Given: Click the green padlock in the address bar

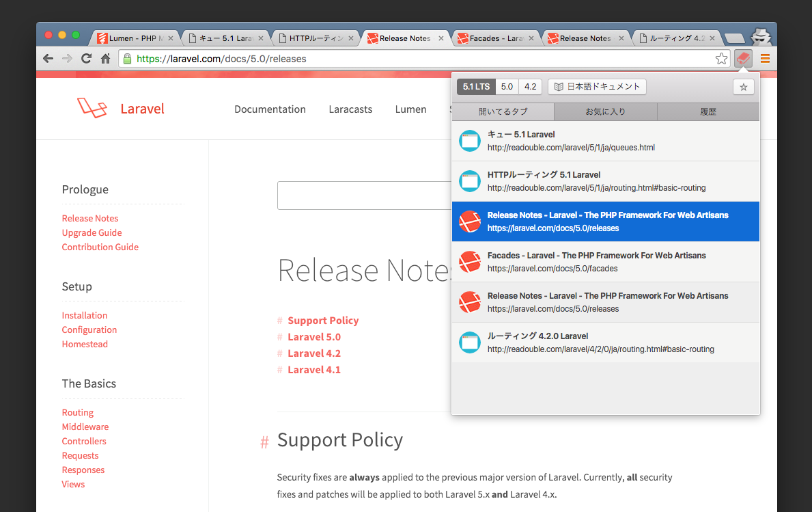Looking at the screenshot, I should 128,59.
